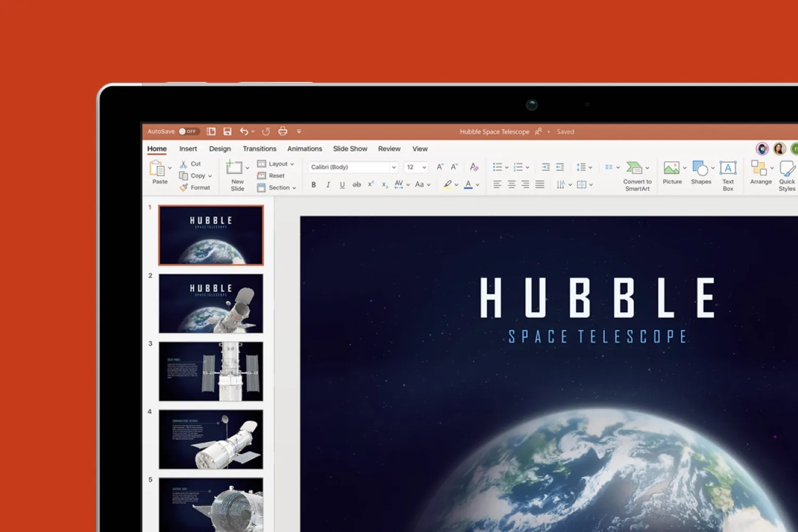The image size is (798, 532).
Task: Click the Cut button
Action: (x=190, y=164)
